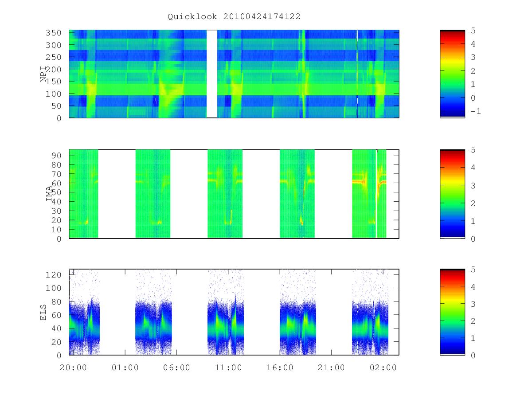Click the 11:00 time axis tick label

pyautogui.click(x=228, y=368)
